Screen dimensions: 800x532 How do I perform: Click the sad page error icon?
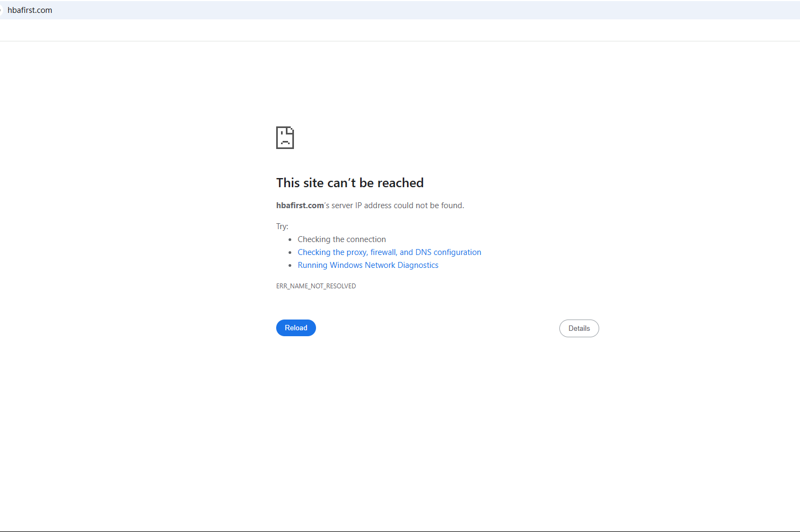[285, 138]
